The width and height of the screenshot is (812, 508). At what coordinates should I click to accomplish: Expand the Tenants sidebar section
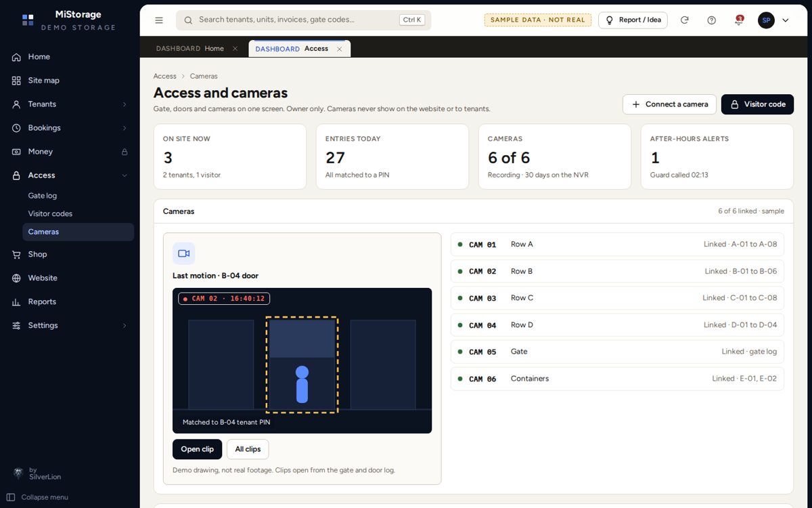(125, 104)
